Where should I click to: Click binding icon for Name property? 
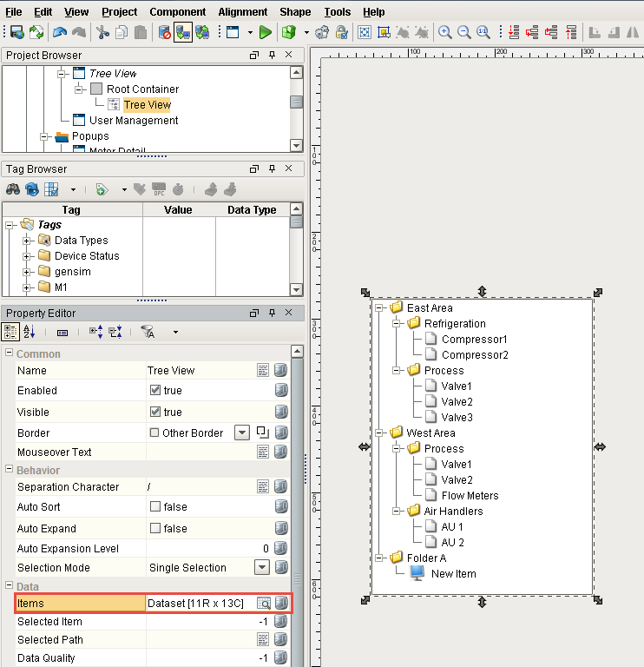tap(281, 371)
